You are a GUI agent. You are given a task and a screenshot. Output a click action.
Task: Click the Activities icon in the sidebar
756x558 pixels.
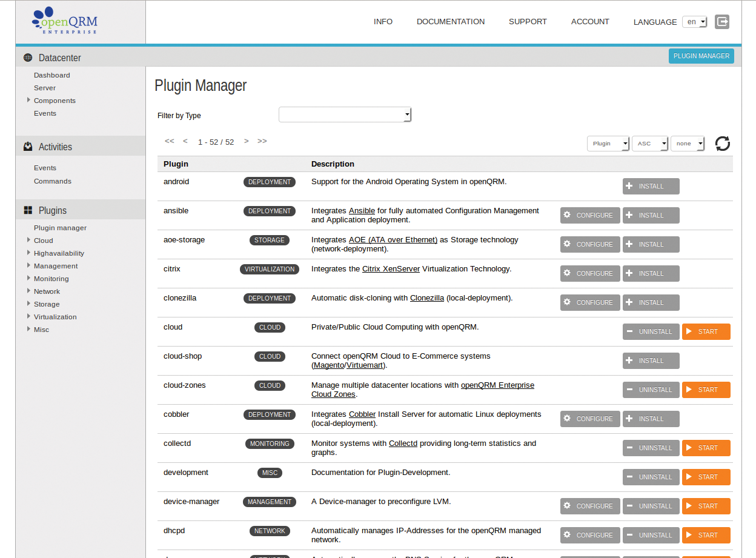(x=27, y=146)
